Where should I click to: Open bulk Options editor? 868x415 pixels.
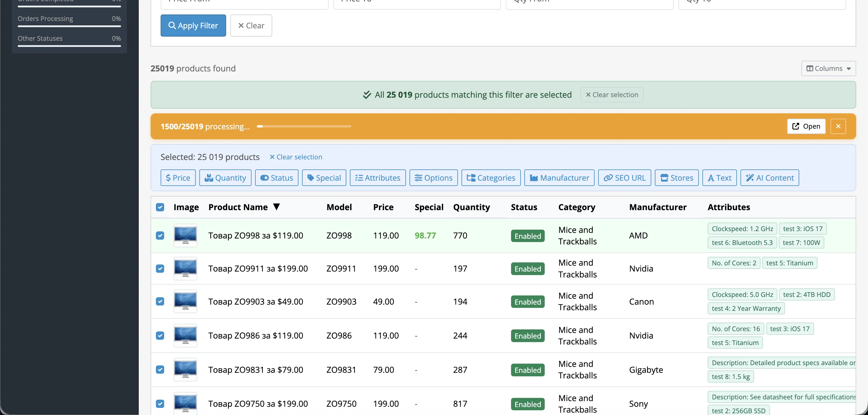point(433,177)
